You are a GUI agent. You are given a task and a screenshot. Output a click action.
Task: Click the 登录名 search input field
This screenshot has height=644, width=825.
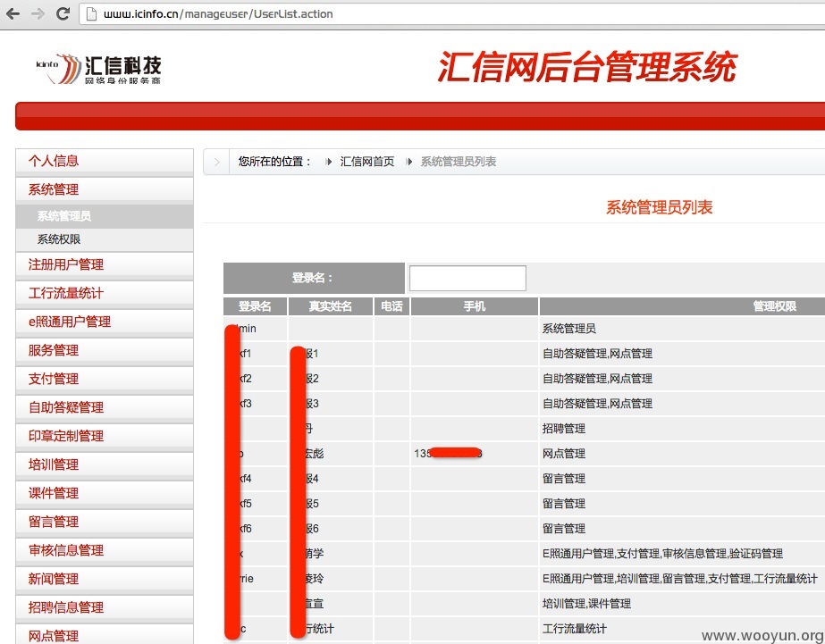tap(467, 278)
